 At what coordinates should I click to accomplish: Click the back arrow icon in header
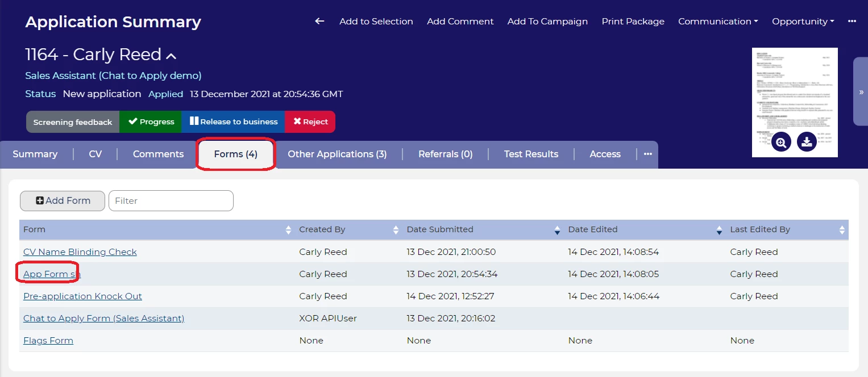click(319, 21)
